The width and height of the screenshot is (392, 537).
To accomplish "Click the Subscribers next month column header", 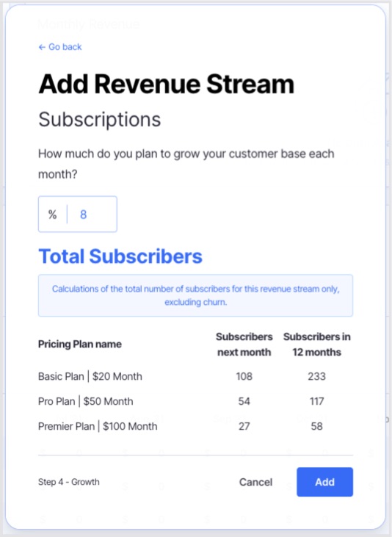I will tap(244, 345).
